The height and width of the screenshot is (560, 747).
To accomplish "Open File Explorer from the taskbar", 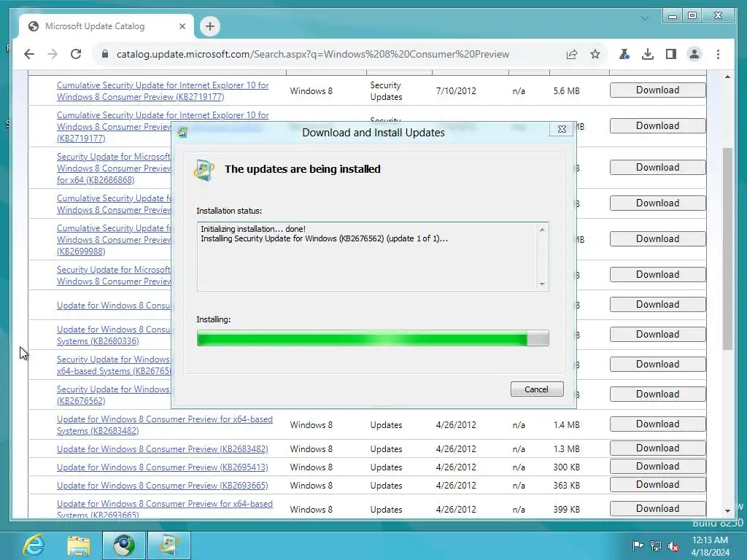I will coord(79,545).
